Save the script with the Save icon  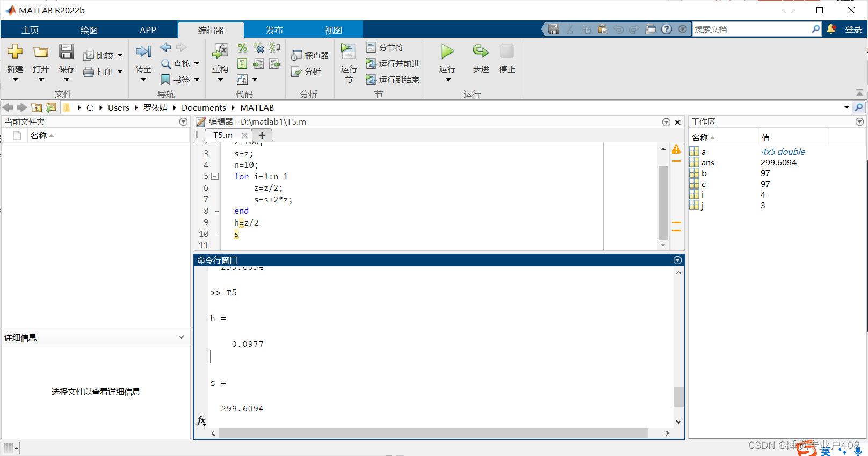pyautogui.click(x=67, y=52)
